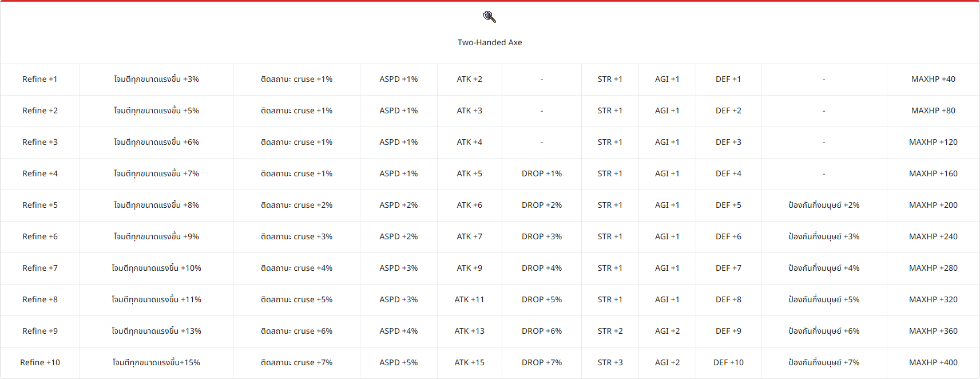Select the ATK +2 cell
This screenshot has width=980, height=379.
tap(469, 79)
